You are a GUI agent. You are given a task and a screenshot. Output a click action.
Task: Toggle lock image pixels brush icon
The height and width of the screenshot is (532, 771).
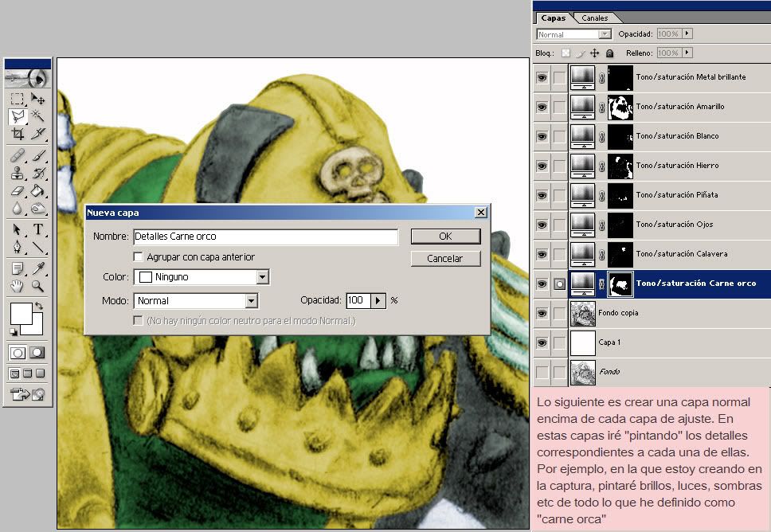click(x=580, y=53)
